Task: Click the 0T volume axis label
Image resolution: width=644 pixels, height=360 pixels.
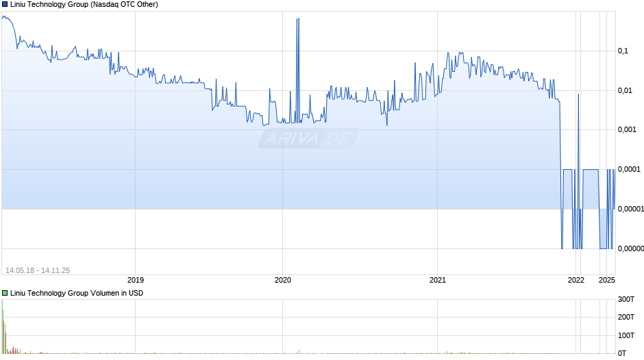Action: click(622, 353)
